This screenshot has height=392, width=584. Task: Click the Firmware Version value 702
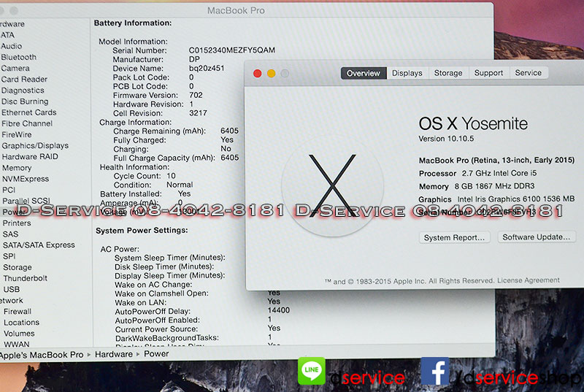[196, 95]
